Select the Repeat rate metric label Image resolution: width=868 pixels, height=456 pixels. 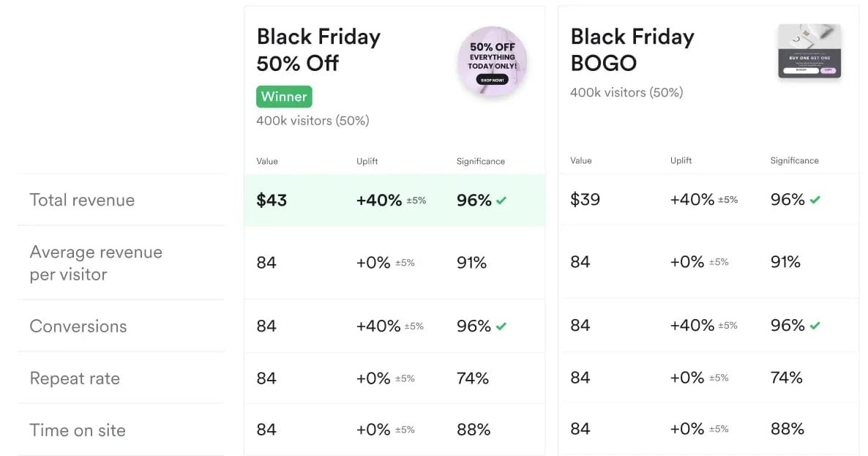(75, 378)
